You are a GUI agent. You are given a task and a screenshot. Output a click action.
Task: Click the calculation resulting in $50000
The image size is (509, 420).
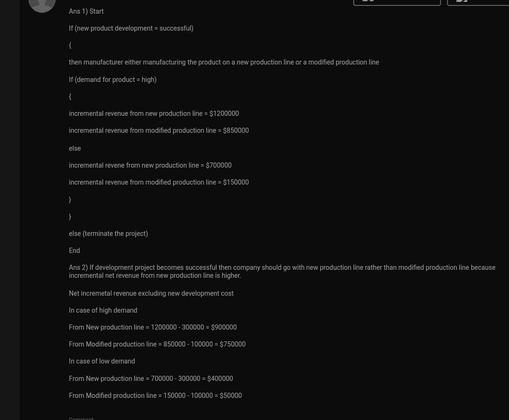click(x=155, y=396)
